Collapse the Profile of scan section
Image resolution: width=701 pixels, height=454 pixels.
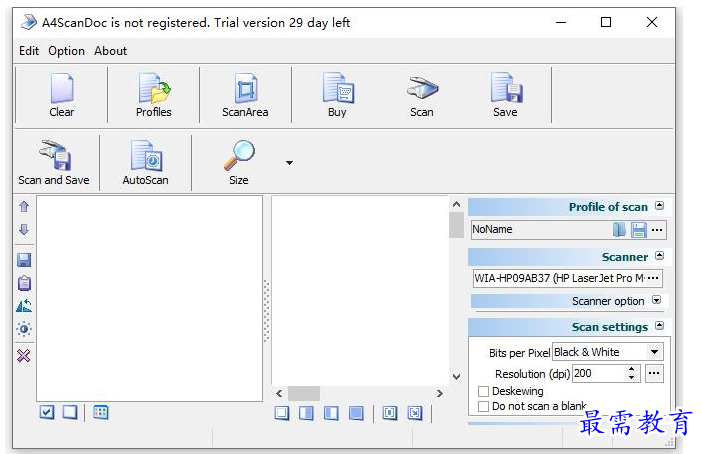659,206
